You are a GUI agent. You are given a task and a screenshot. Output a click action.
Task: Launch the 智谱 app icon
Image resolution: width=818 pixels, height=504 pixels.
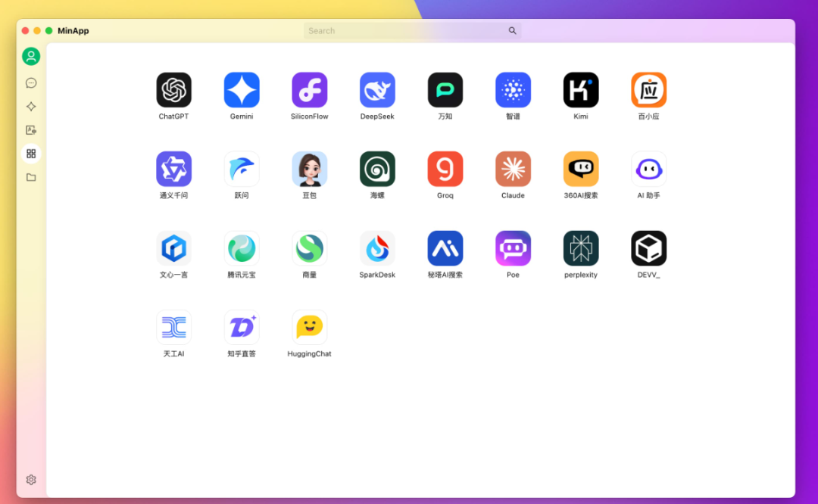(x=513, y=90)
